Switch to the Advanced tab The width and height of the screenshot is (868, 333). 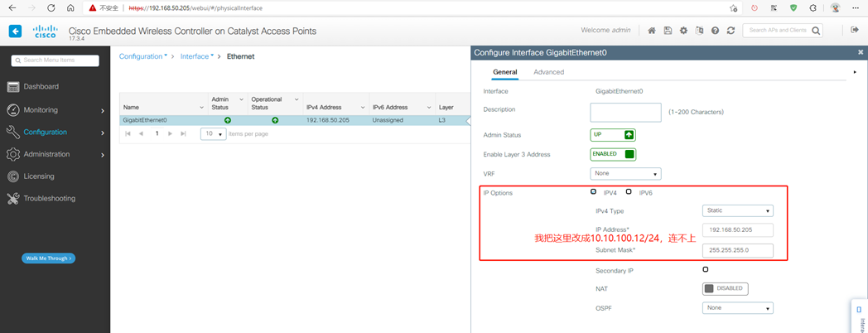click(548, 72)
